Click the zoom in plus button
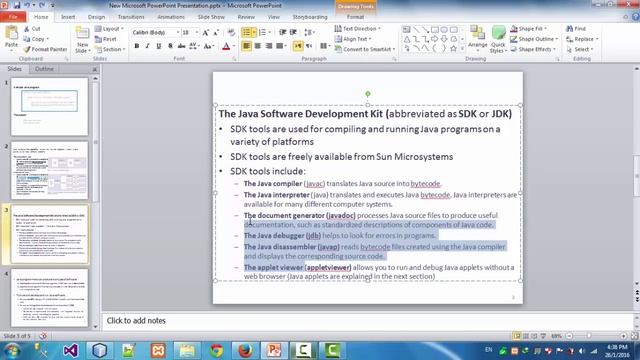The width and height of the screenshot is (640, 360). (623, 336)
